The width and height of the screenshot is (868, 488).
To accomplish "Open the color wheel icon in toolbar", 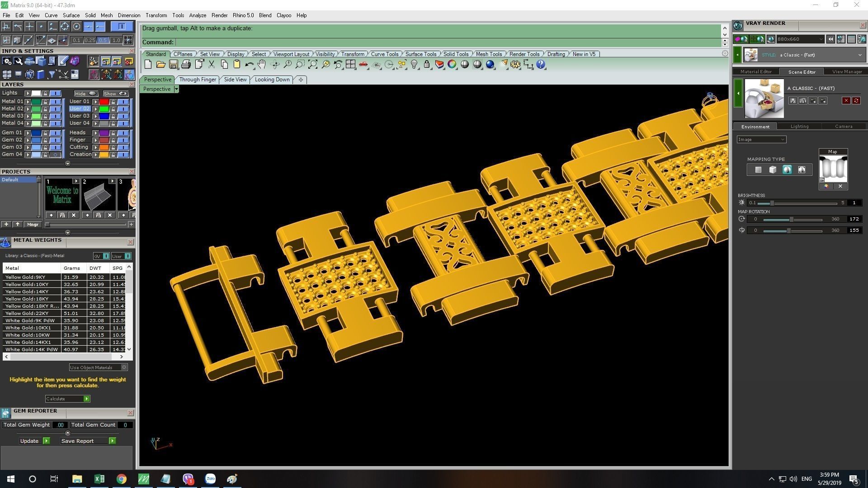I will coord(452,65).
